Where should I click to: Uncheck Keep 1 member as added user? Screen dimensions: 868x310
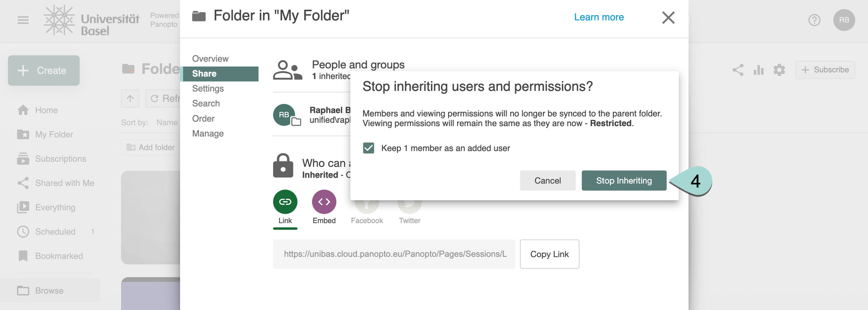(368, 148)
